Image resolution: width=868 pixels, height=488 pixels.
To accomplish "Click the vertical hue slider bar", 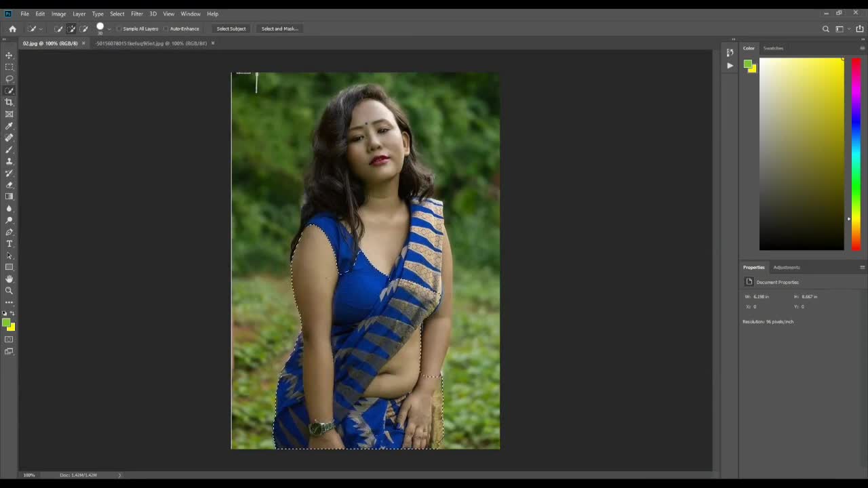I will tap(856, 154).
